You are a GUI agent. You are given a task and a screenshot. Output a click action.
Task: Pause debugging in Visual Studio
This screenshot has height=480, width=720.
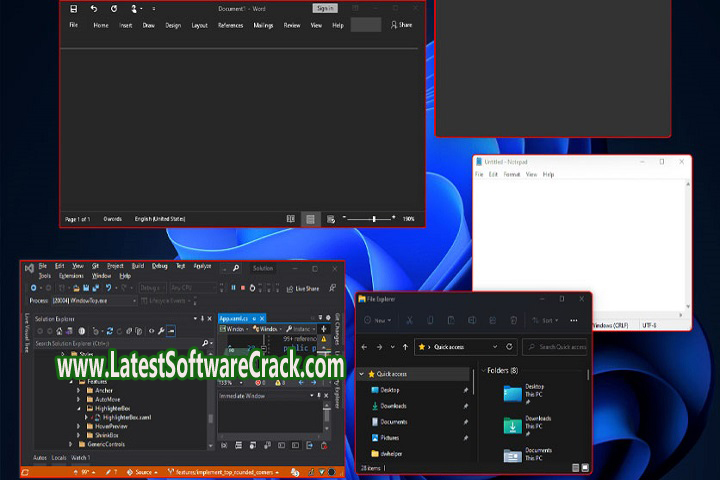tap(233, 288)
